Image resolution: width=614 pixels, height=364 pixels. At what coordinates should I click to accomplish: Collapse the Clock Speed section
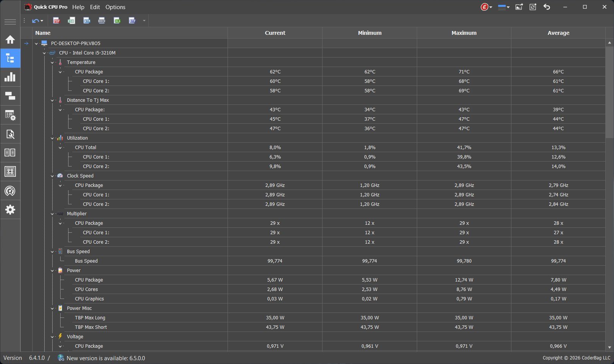pos(53,176)
